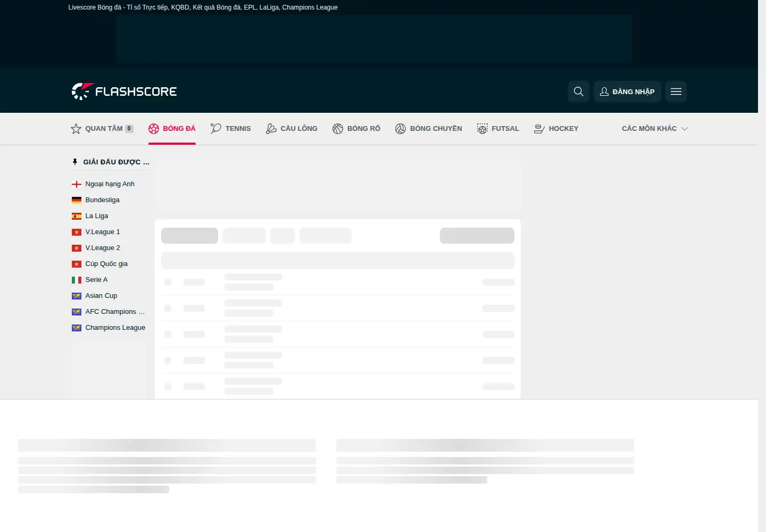
Task: Click the futsal ball icon
Action: tap(482, 129)
